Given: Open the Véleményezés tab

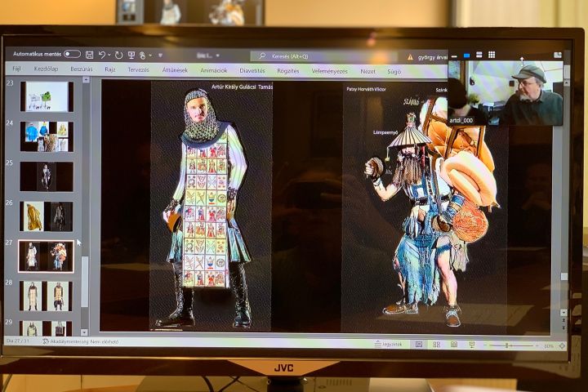Looking at the screenshot, I should pos(330,71).
